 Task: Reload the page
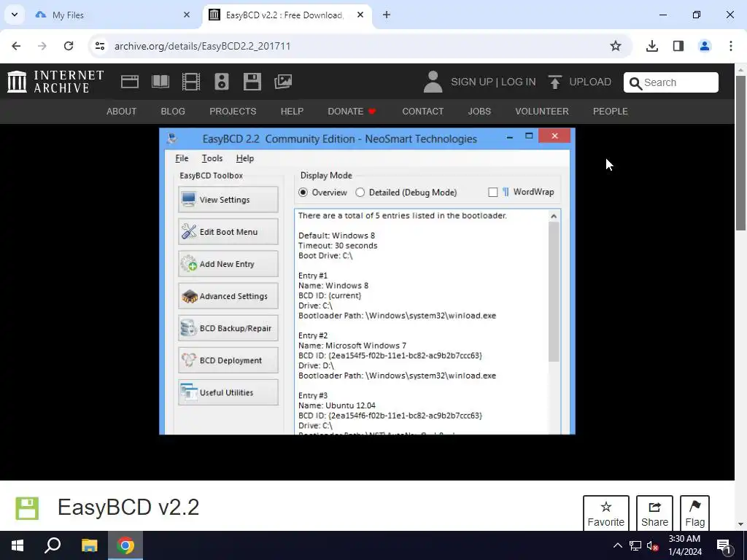click(69, 46)
